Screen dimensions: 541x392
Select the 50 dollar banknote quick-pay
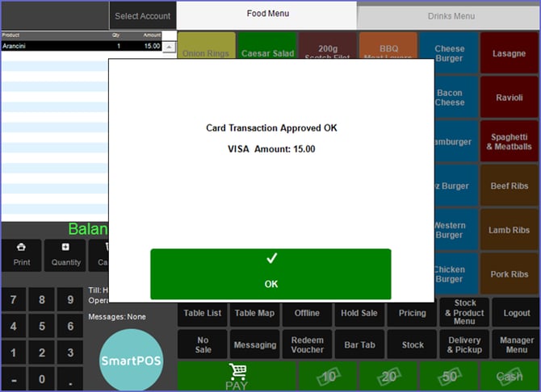448,376
